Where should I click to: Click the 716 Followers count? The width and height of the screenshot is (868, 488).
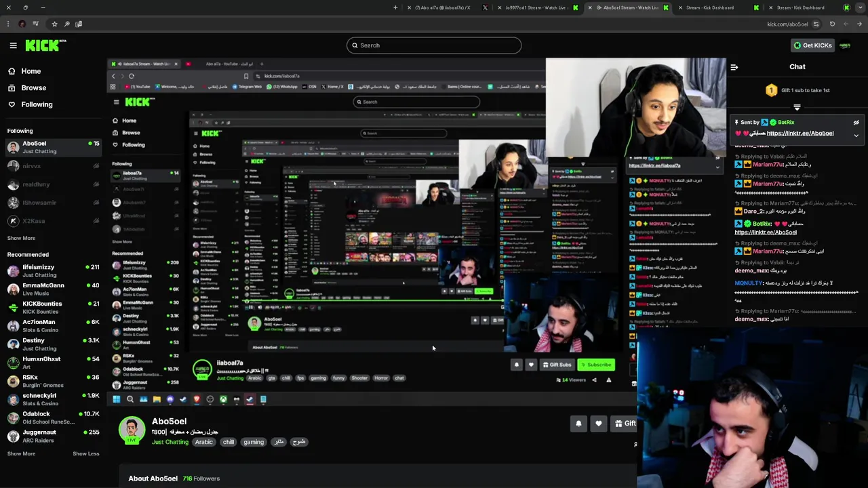tap(201, 479)
